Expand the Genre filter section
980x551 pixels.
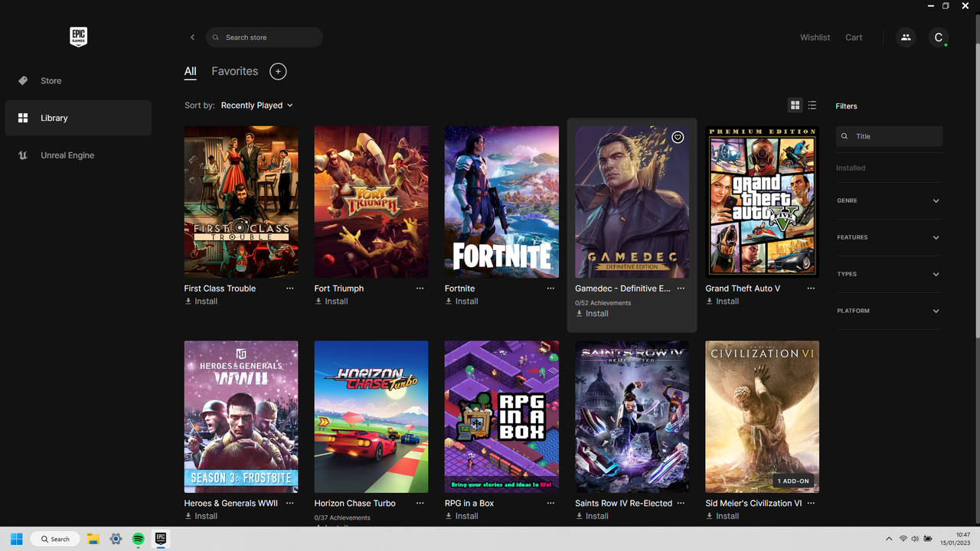click(x=889, y=201)
